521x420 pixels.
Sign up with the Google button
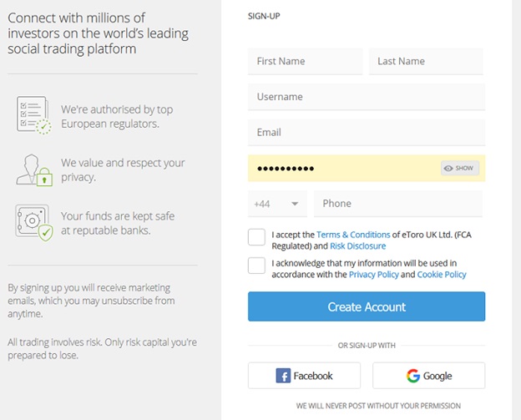[x=428, y=376]
